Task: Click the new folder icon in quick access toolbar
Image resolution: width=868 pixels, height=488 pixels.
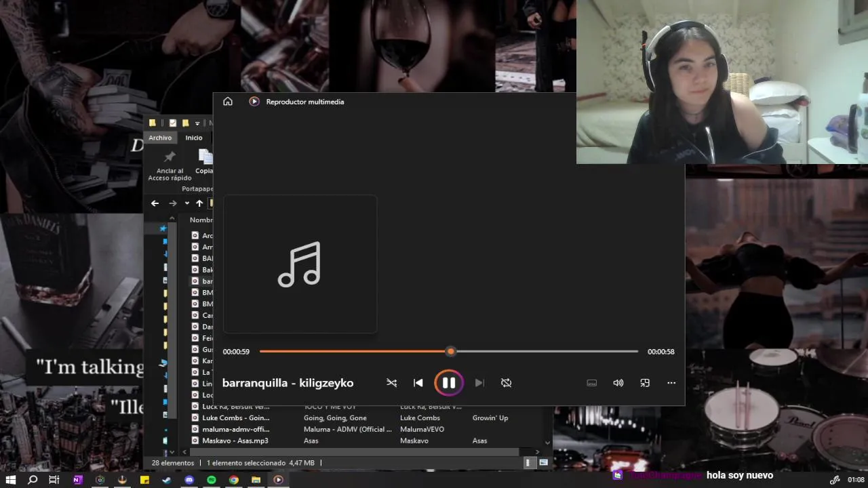Action: click(x=185, y=123)
